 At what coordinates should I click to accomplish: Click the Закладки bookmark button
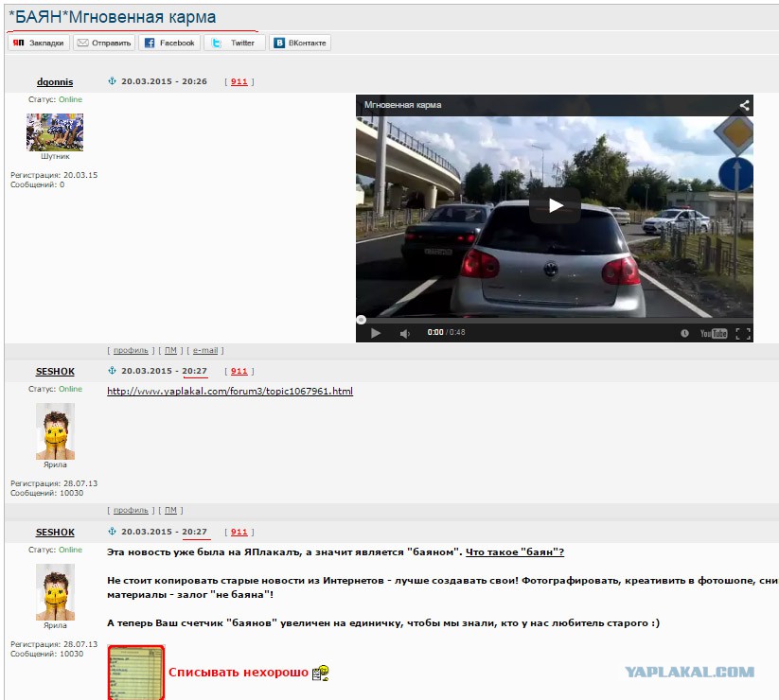[39, 43]
